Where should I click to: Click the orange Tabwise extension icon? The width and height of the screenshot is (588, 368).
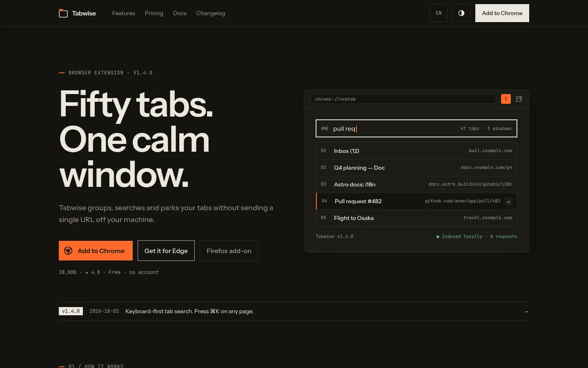point(506,99)
